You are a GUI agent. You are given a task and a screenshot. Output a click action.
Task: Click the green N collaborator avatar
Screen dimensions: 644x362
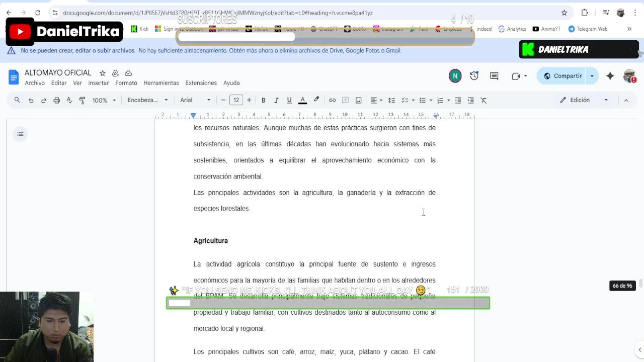point(455,76)
